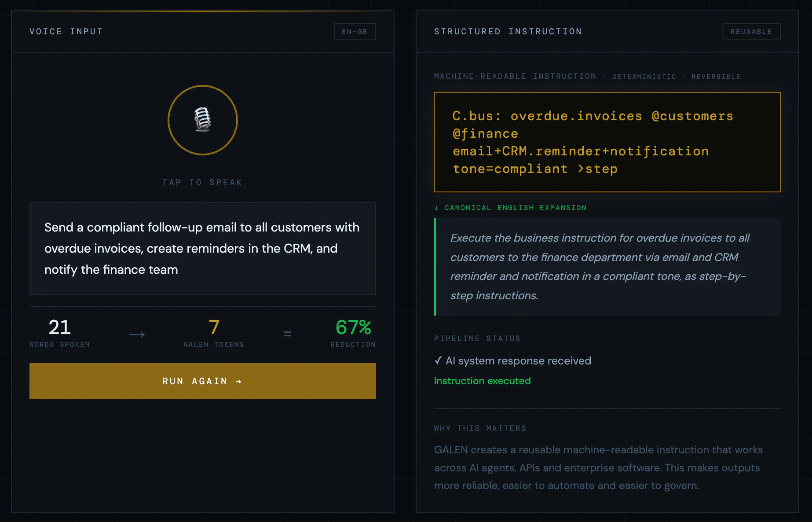Click the checkmark beside AI system response
The image size is (812, 522).
click(x=438, y=361)
